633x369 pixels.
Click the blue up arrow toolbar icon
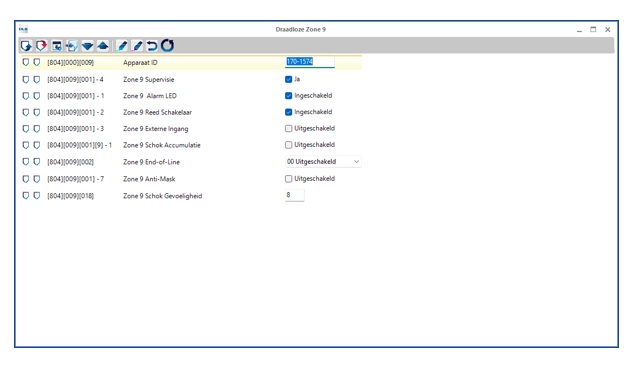tap(103, 46)
